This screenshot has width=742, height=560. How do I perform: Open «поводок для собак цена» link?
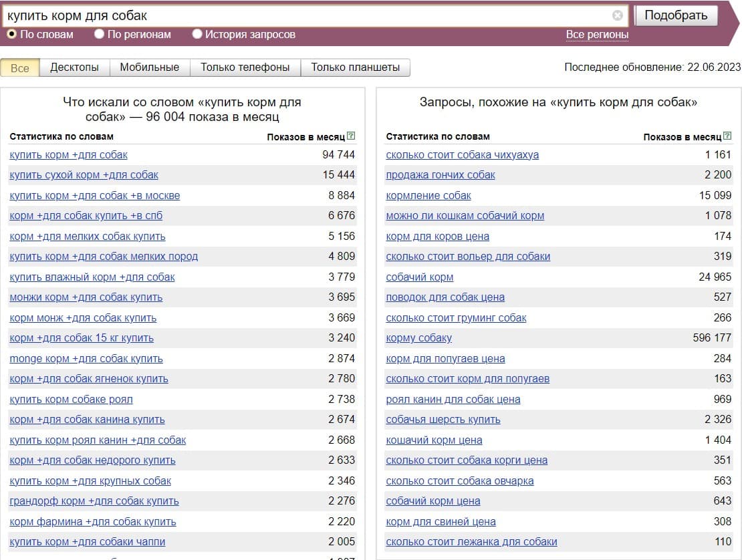445,297
